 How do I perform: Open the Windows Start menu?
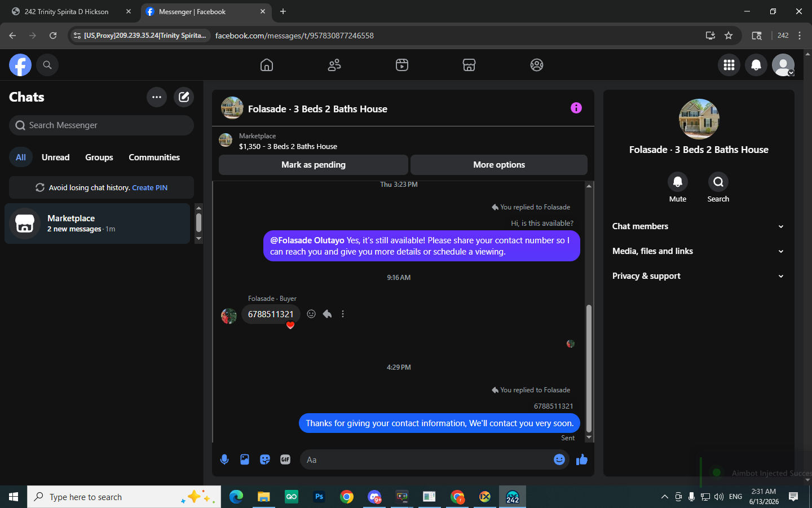(x=14, y=497)
